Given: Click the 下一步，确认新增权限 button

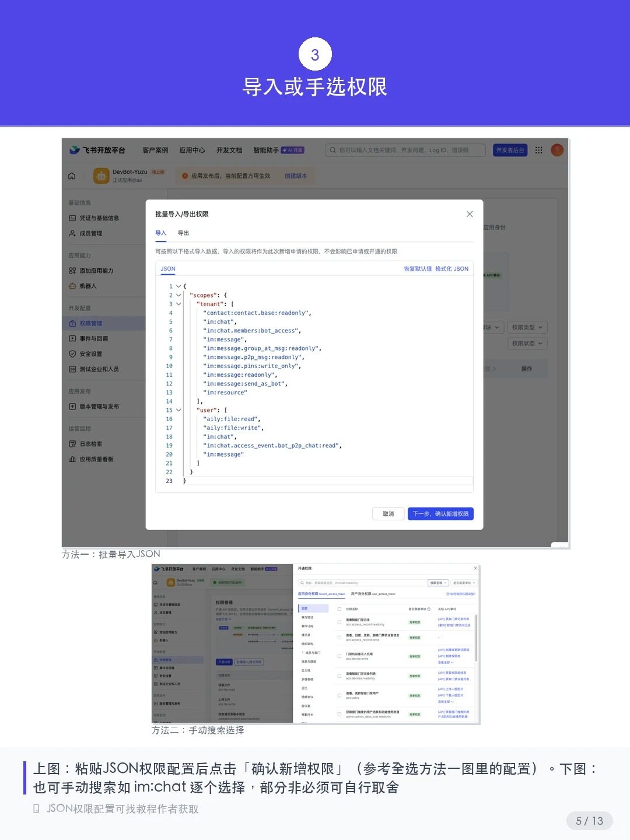Looking at the screenshot, I should (x=440, y=514).
